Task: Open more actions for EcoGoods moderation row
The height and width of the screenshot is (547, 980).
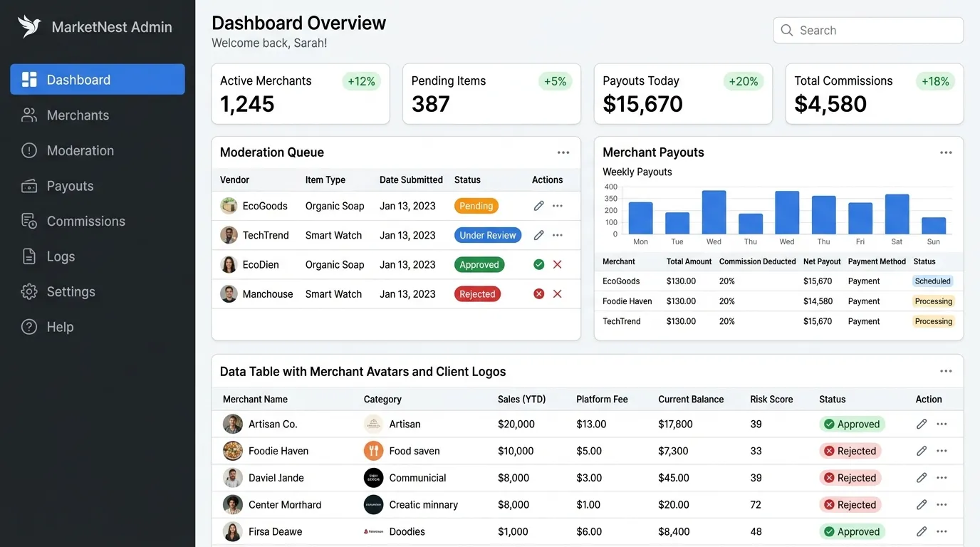Action: pyautogui.click(x=558, y=206)
